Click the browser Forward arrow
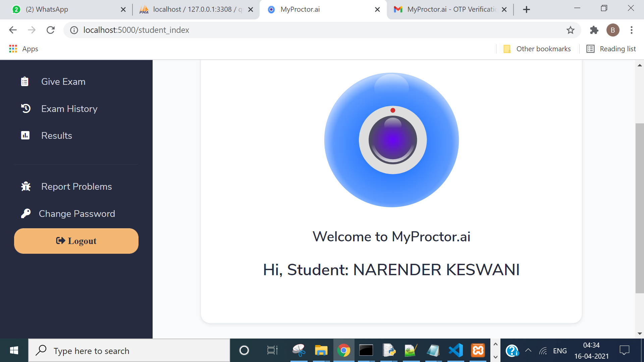The width and height of the screenshot is (644, 362). (32, 30)
